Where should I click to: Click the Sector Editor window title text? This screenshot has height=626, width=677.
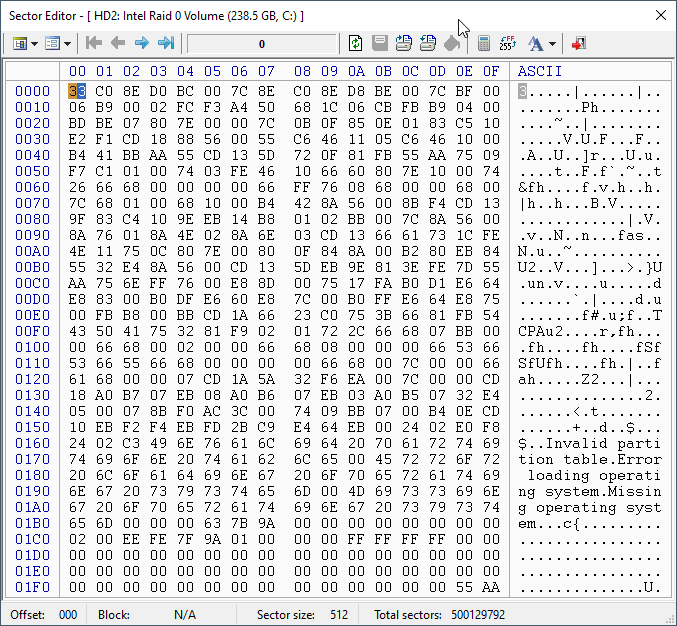pyautogui.click(x=156, y=16)
